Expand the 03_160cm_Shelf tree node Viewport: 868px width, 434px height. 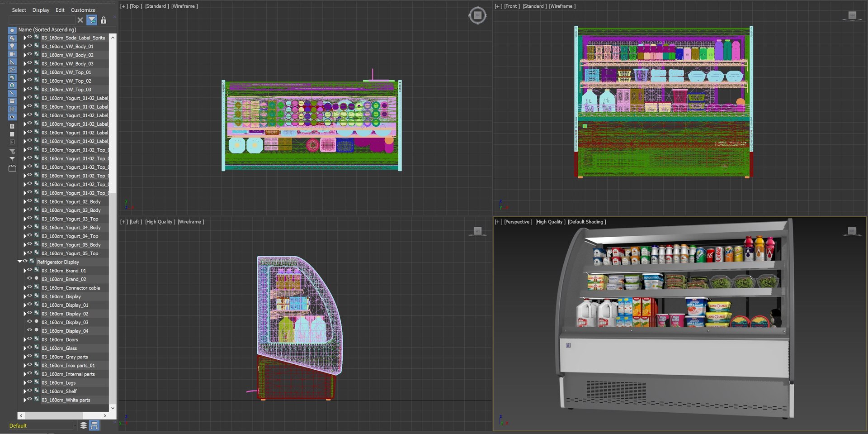coord(25,391)
